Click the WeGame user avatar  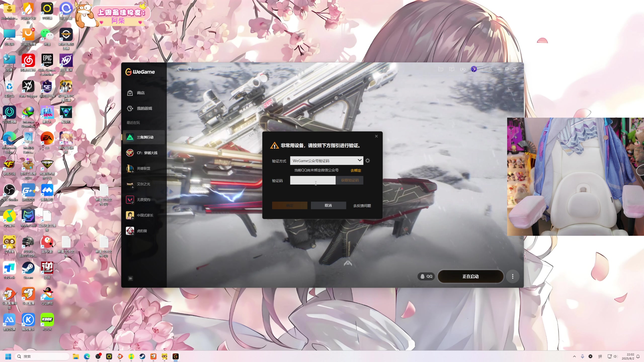(x=474, y=69)
